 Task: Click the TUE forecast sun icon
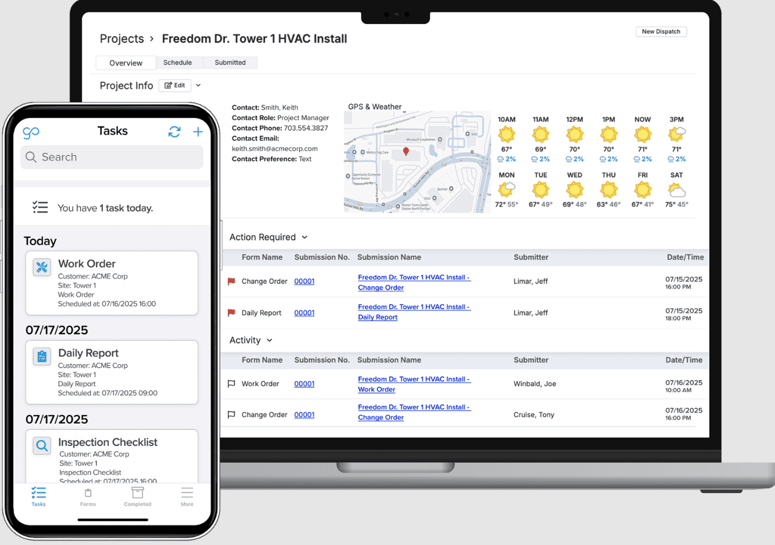click(x=540, y=189)
